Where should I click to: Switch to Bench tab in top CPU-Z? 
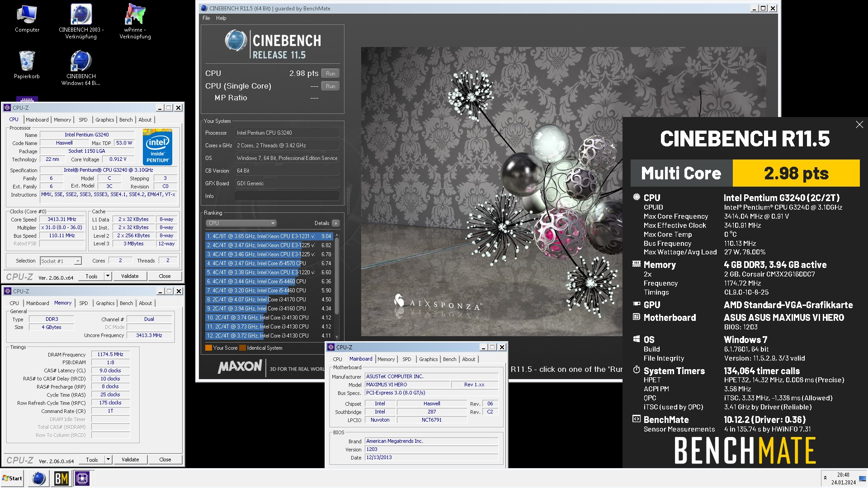[126, 120]
